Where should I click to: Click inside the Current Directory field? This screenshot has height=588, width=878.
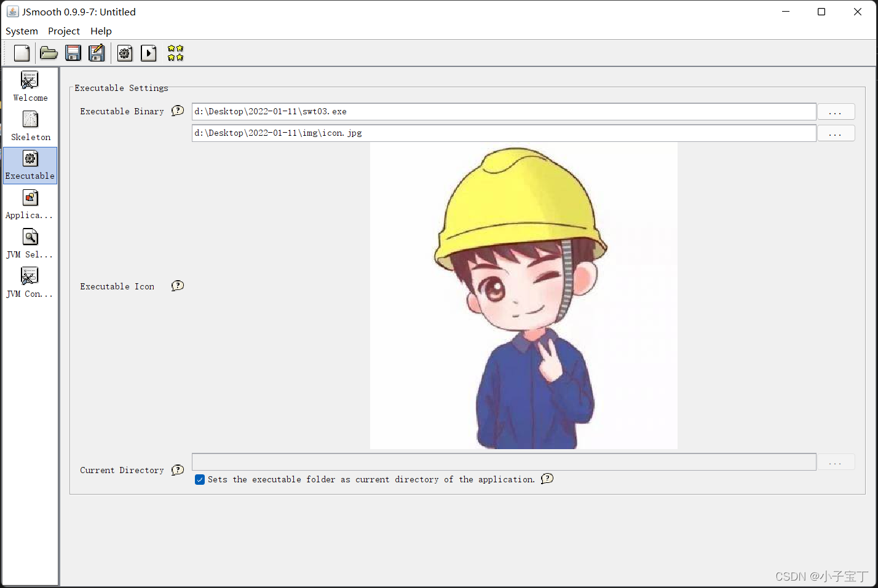coord(504,461)
